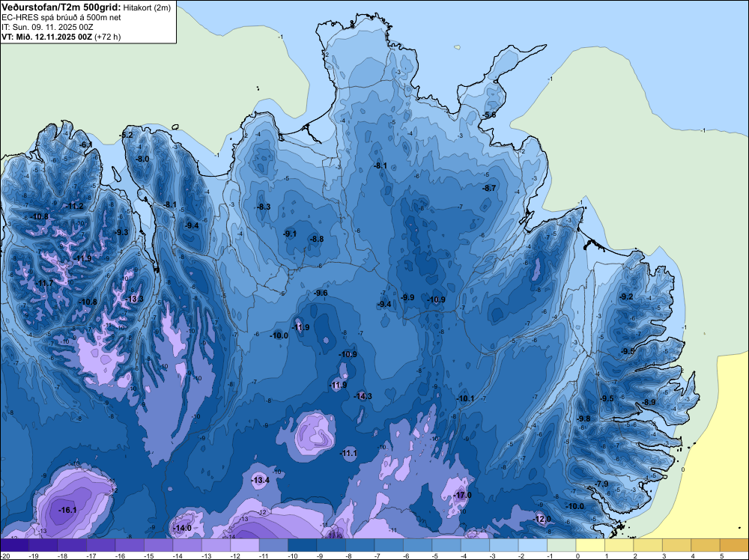Click the -16.1 cold spot value
This screenshot has width=749, height=560.
coord(67,510)
